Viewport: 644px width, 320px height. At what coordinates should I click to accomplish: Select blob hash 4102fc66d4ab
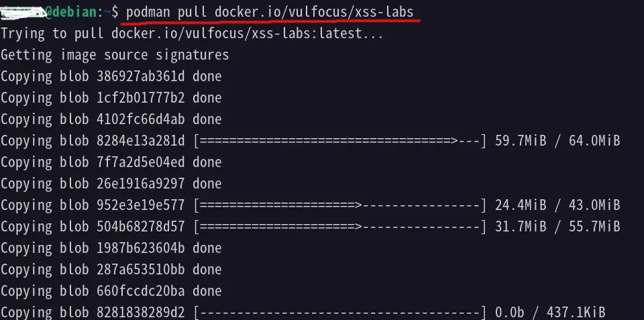140,119
